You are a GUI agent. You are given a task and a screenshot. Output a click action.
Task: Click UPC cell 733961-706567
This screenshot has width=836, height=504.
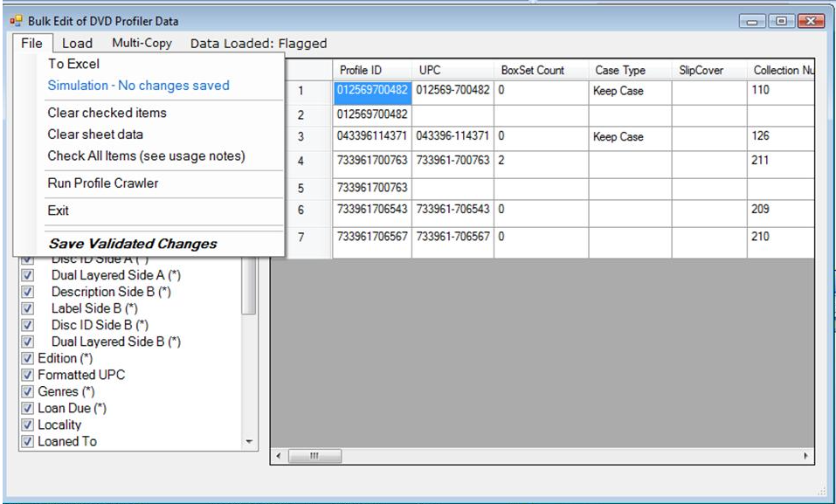[x=453, y=242]
